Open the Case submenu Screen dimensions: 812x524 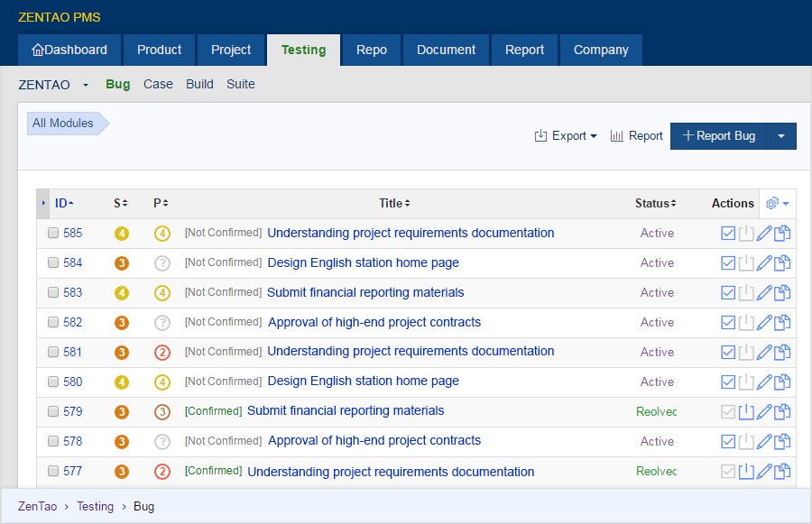click(158, 85)
